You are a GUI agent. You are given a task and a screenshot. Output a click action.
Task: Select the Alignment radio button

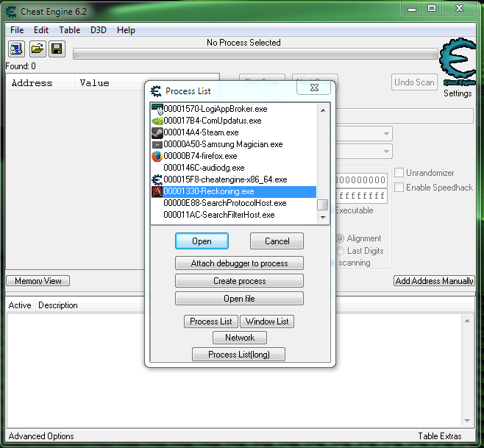[340, 238]
